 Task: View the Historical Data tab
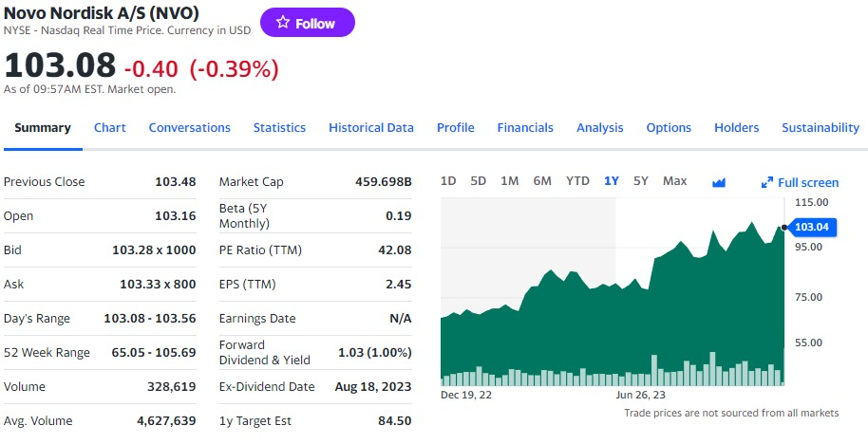tap(371, 128)
